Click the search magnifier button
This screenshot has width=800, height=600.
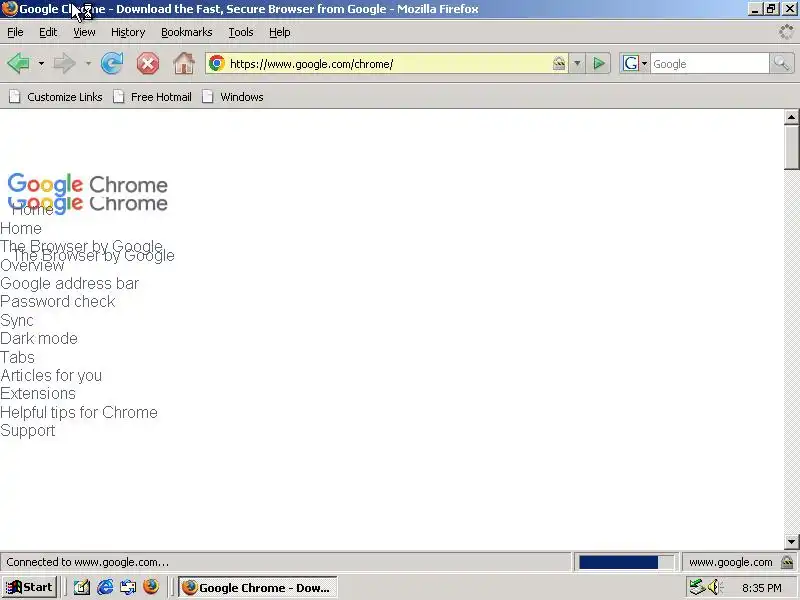(782, 64)
